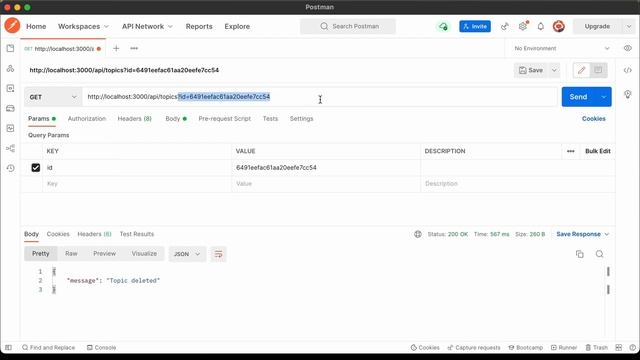Click the capture requests satellite icon in header
This screenshot has width=640, height=360.
pyautogui.click(x=505, y=27)
